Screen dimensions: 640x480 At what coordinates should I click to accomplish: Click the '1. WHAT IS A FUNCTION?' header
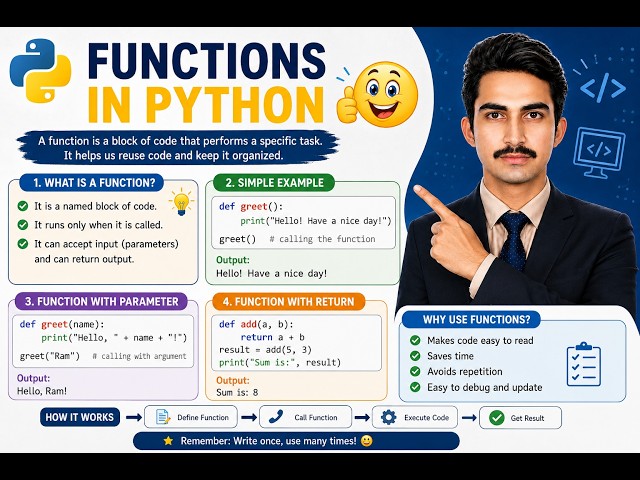(x=91, y=183)
